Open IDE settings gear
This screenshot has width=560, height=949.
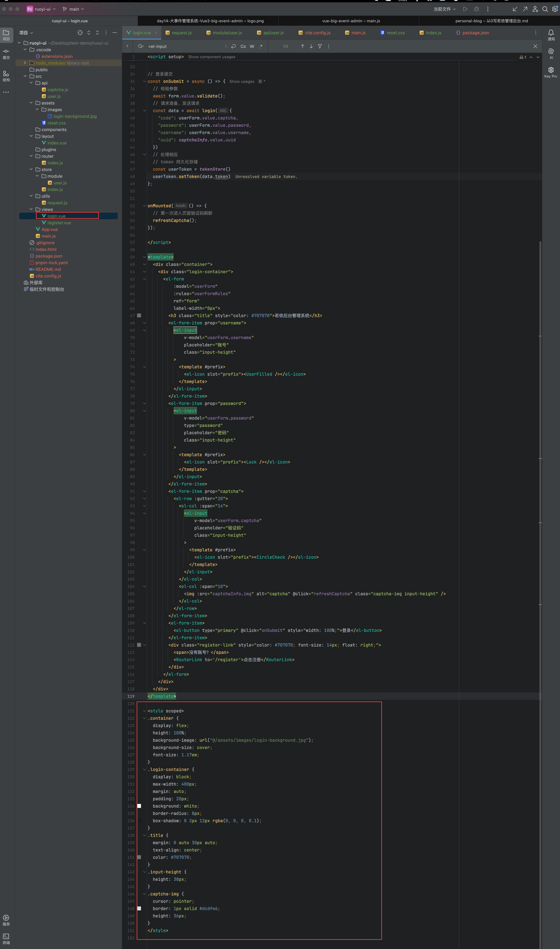pos(555,9)
